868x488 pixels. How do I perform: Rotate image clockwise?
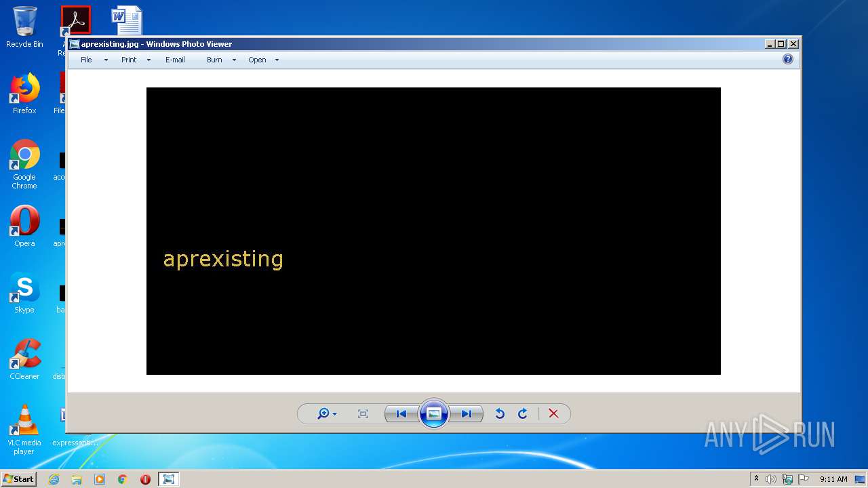pos(523,413)
